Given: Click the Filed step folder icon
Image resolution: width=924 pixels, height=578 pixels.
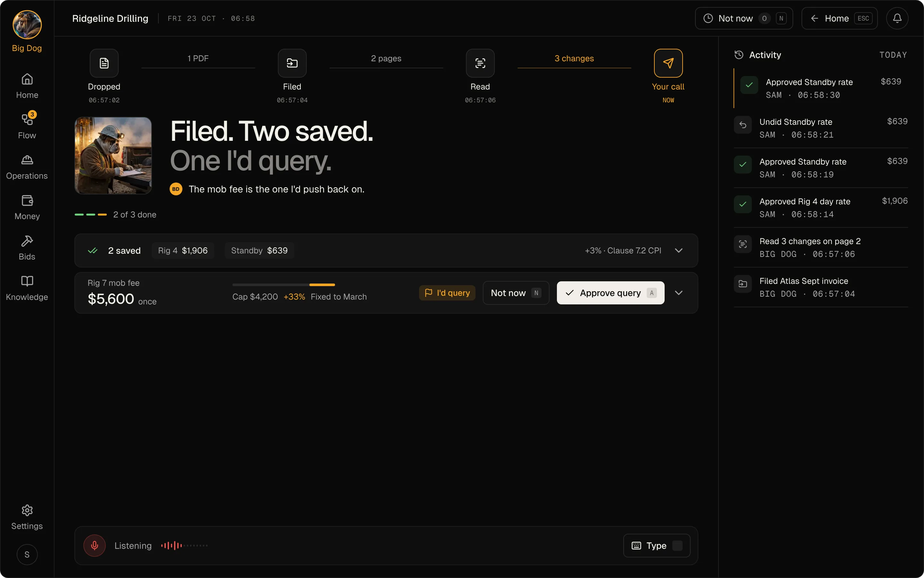Looking at the screenshot, I should [292, 63].
